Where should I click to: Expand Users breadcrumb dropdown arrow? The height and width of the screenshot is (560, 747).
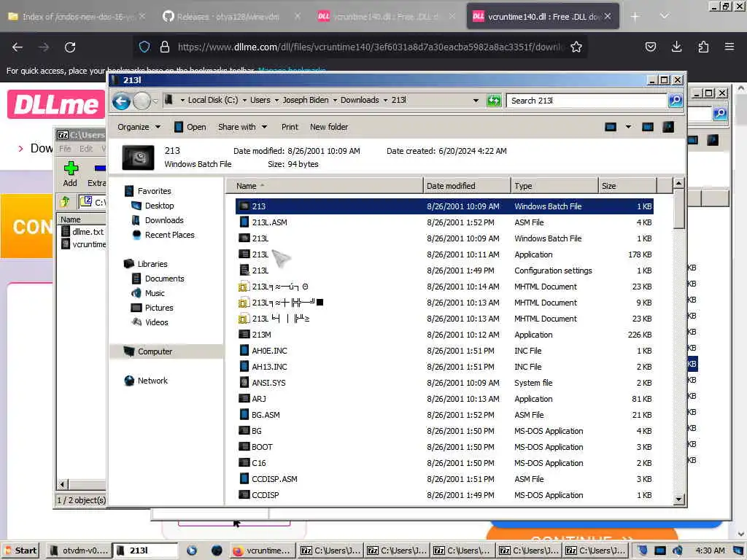(276, 101)
